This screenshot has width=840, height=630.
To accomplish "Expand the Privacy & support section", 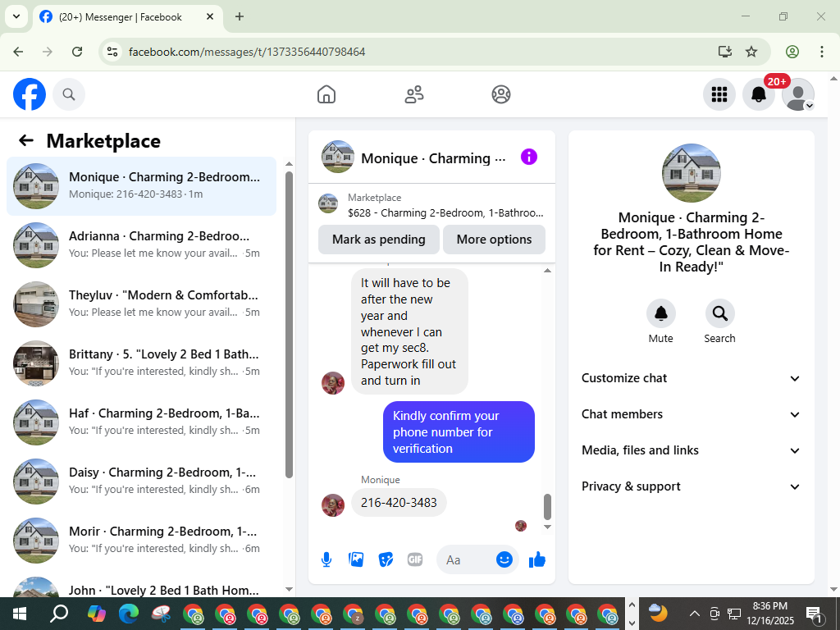I will point(691,486).
